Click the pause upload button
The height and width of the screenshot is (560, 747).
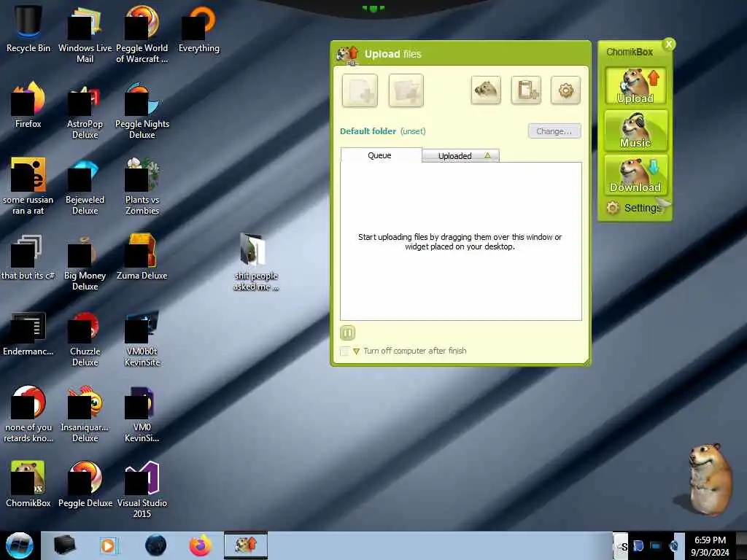[348, 332]
